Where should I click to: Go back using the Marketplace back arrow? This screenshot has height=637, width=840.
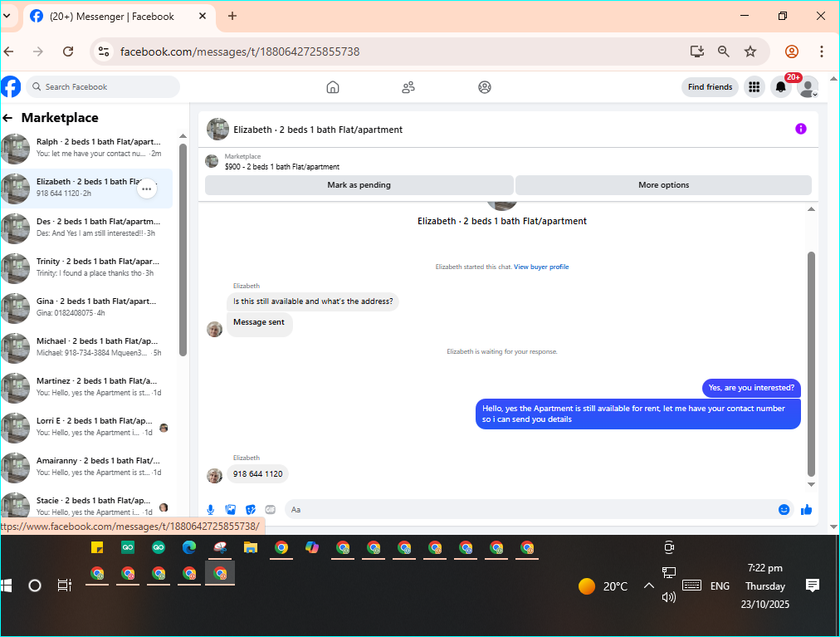click(7, 118)
